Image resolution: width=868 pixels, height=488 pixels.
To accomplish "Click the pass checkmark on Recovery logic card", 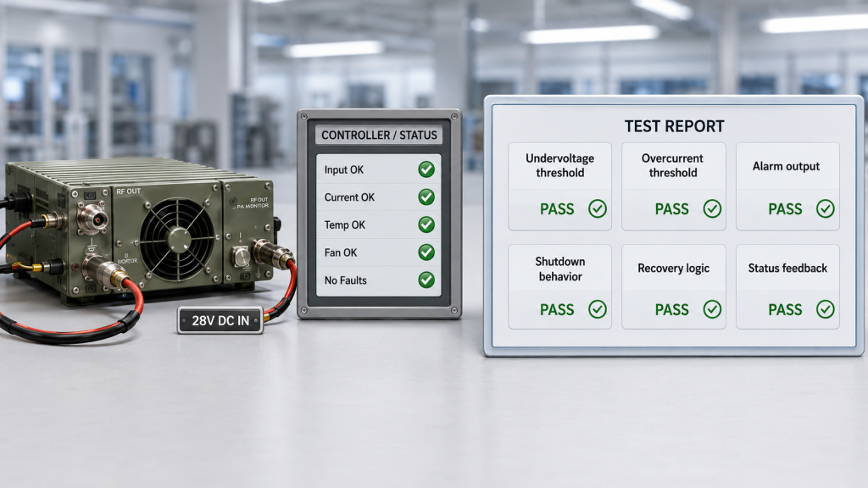I will tap(712, 309).
